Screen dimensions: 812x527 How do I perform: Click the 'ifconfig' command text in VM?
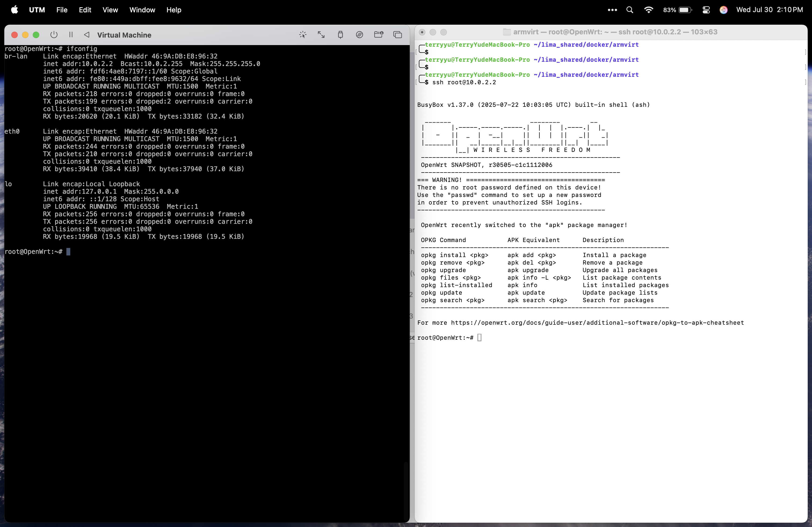click(x=82, y=49)
